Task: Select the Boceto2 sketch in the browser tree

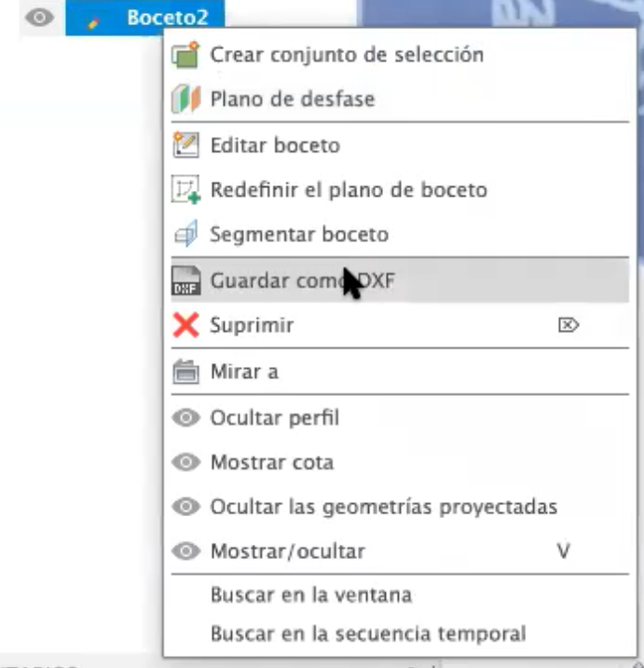Action: pos(161,18)
